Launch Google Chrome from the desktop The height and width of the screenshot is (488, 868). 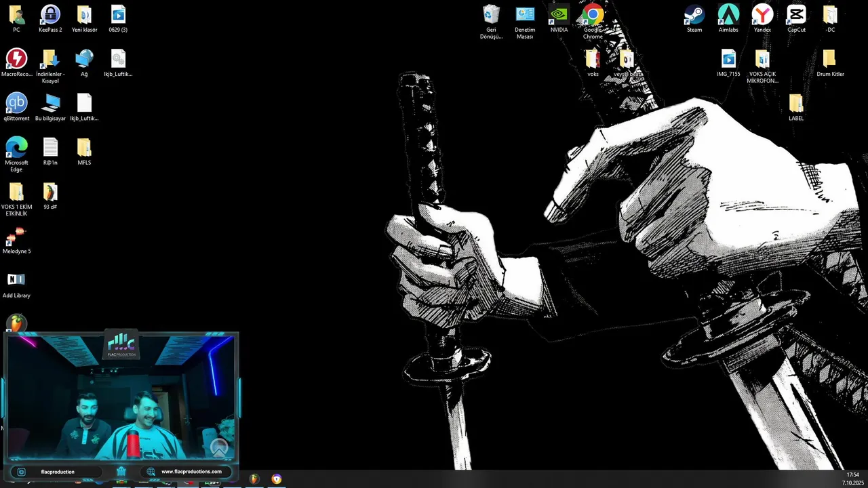[x=593, y=22]
